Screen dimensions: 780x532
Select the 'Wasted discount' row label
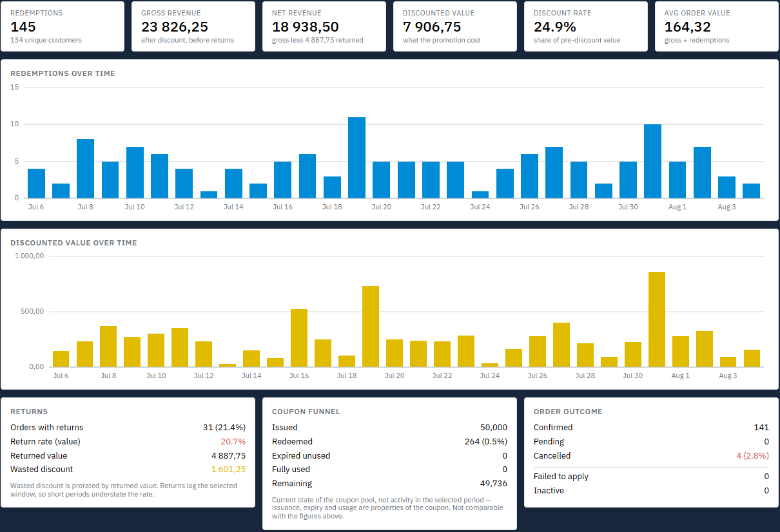[42, 470]
